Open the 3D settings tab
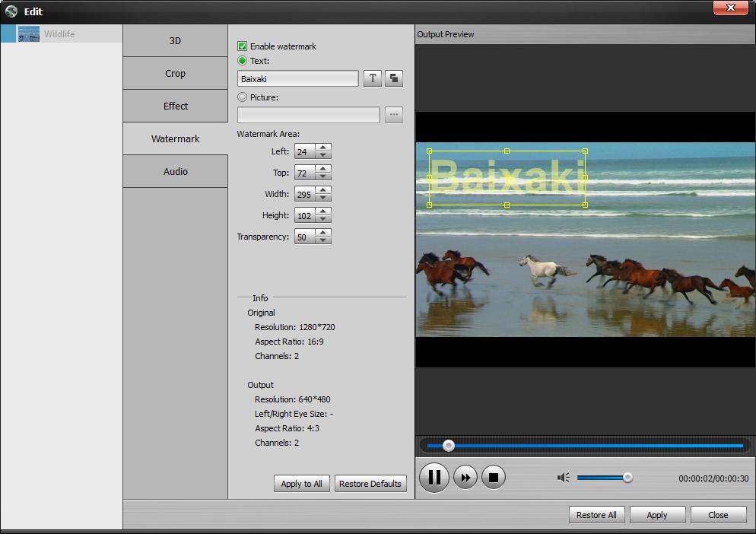This screenshot has width=756, height=534. 175,40
